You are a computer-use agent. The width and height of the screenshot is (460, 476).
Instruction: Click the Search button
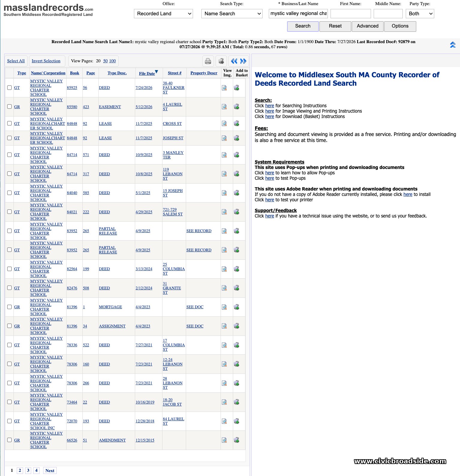(303, 26)
